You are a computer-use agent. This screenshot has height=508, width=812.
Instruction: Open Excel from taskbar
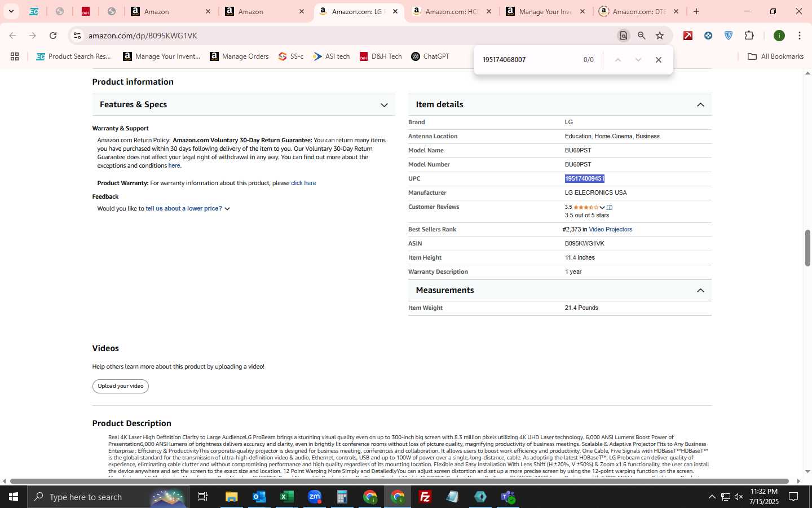[287, 497]
